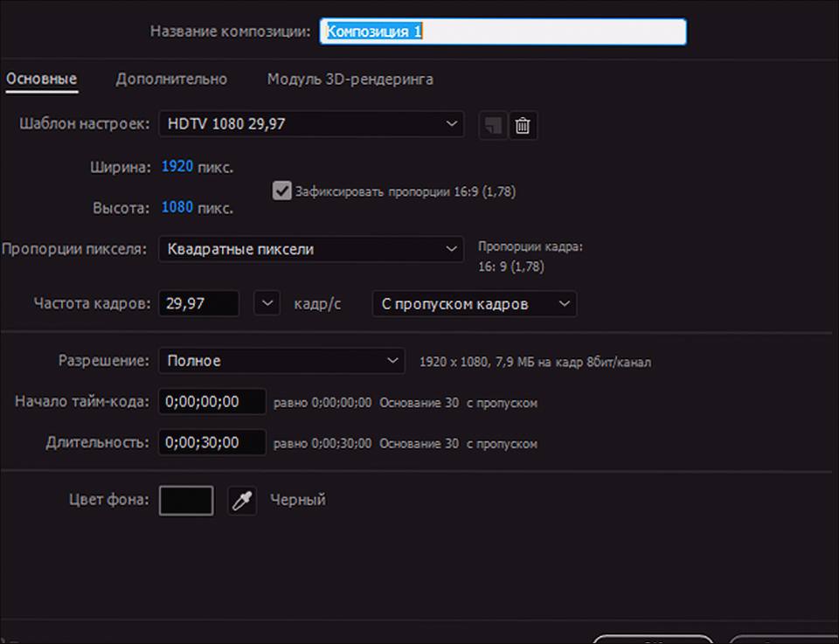Click the 1920 width value
Screen dimensions: 839x644
177,166
